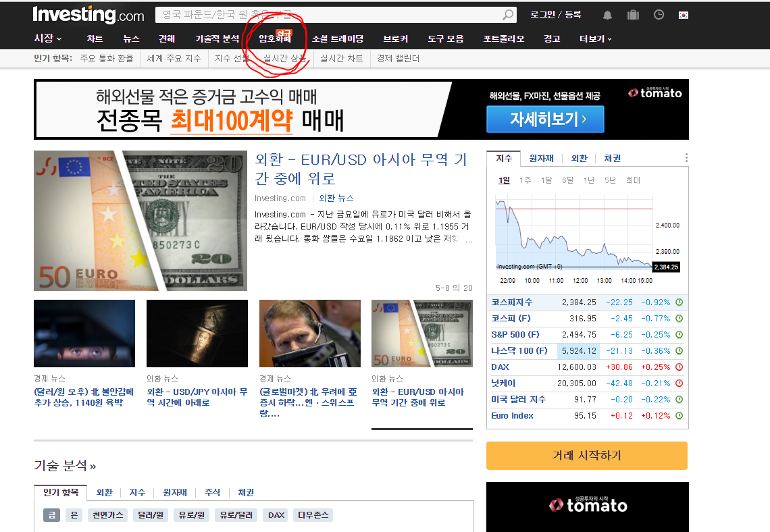Screen dimensions: 770x532
Task: Open the three-dot menu on quotes widget
Action: tap(686, 157)
